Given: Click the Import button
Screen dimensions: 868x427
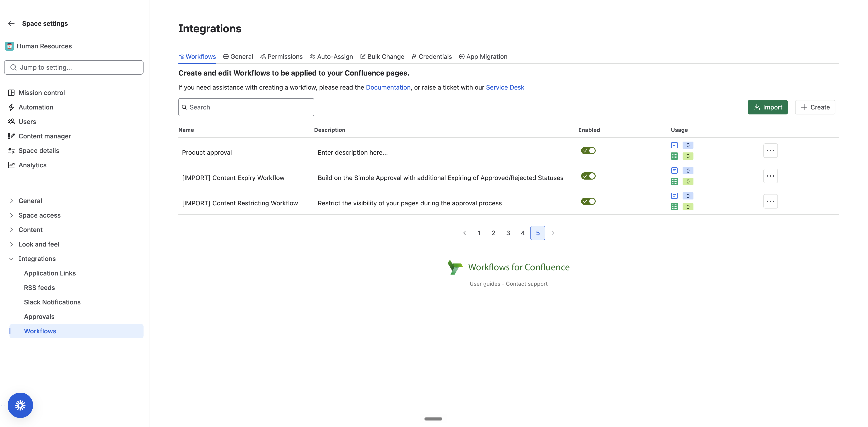Looking at the screenshot, I should coord(767,107).
